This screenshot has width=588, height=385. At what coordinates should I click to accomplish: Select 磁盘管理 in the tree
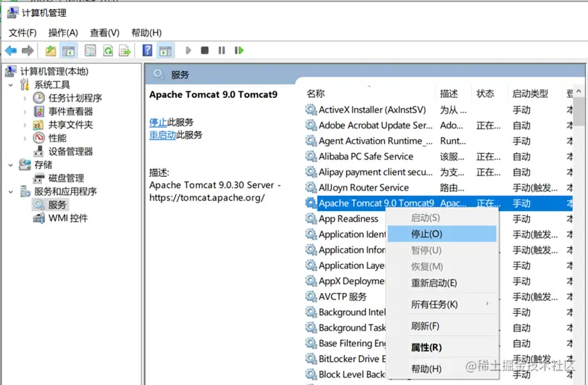66,178
